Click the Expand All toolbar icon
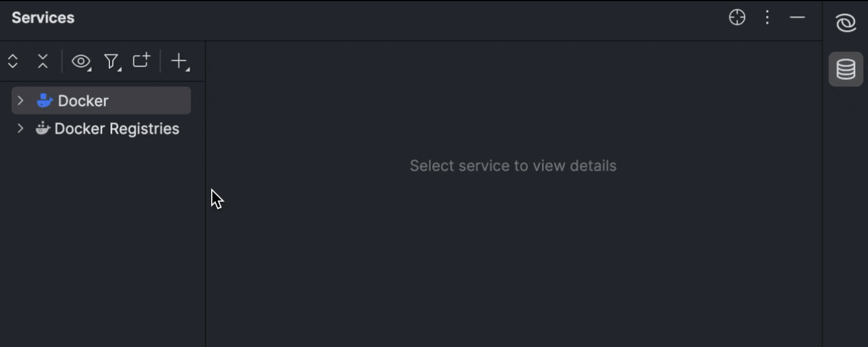This screenshot has width=868, height=347. pyautogui.click(x=13, y=61)
